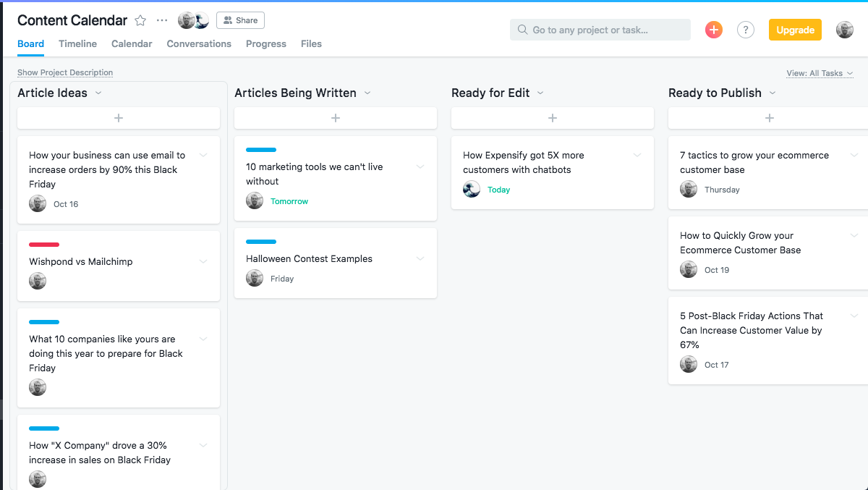Click the Oct 17 due date
868x490 pixels.
pyautogui.click(x=717, y=365)
